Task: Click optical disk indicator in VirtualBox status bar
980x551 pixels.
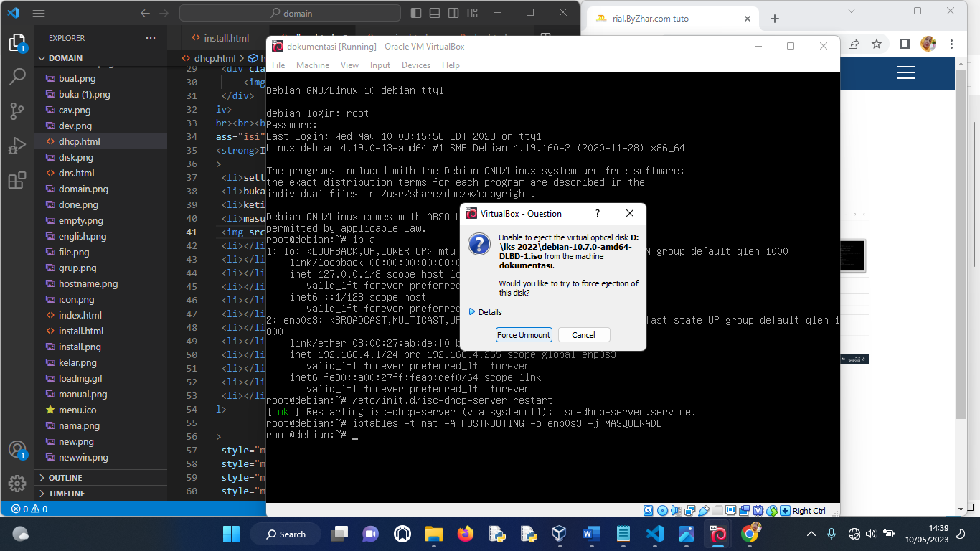Action: pyautogui.click(x=662, y=510)
